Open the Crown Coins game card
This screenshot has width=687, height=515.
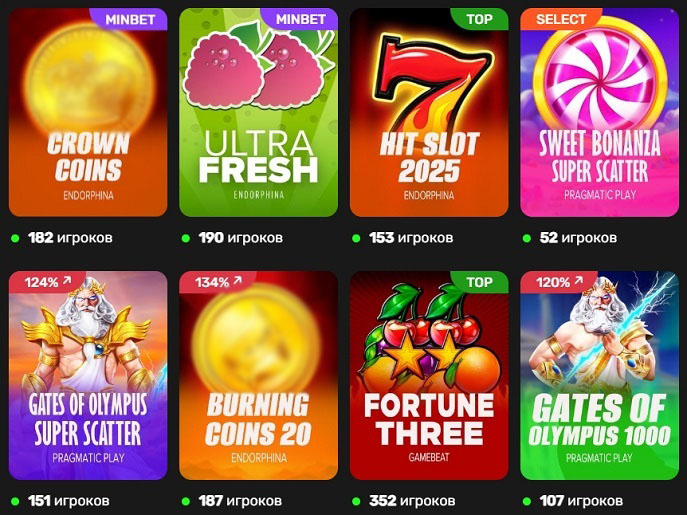(x=88, y=112)
